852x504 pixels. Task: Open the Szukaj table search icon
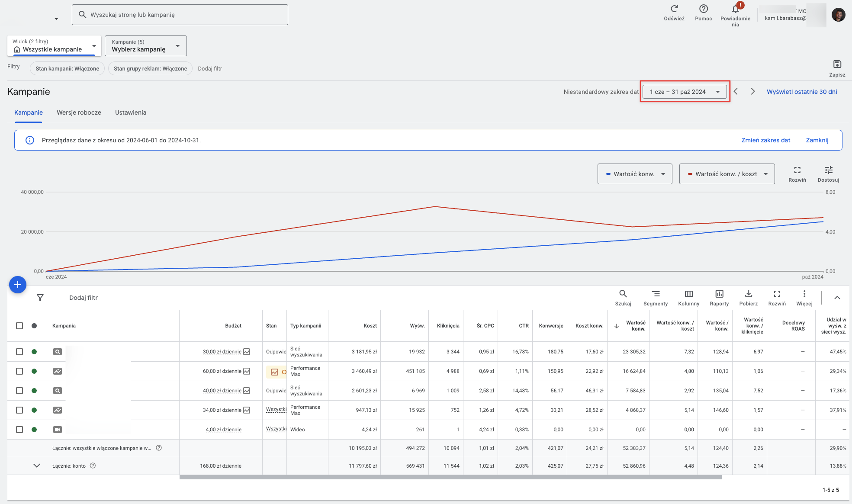(623, 294)
